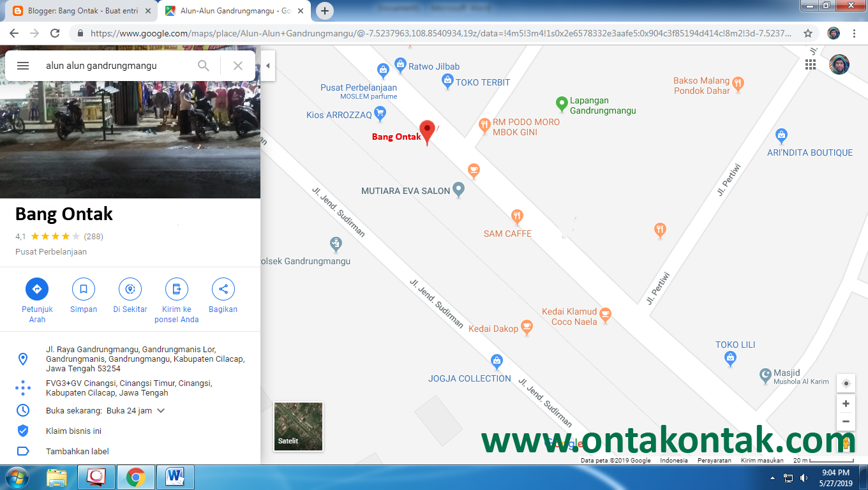
Task: Click Kirim ke ponsel Anda icon
Action: click(x=177, y=289)
